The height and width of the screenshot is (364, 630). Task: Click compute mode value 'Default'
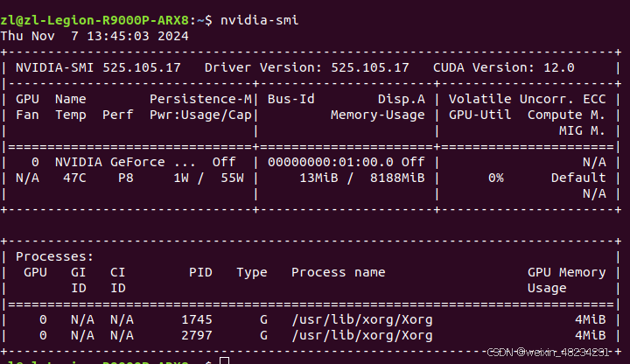[578, 178]
